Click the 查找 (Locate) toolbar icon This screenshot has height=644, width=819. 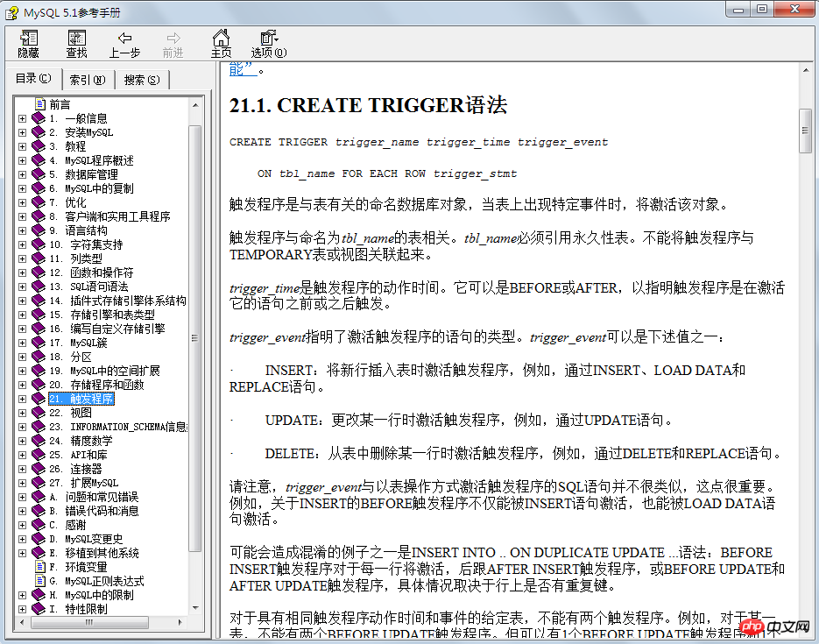point(76,44)
